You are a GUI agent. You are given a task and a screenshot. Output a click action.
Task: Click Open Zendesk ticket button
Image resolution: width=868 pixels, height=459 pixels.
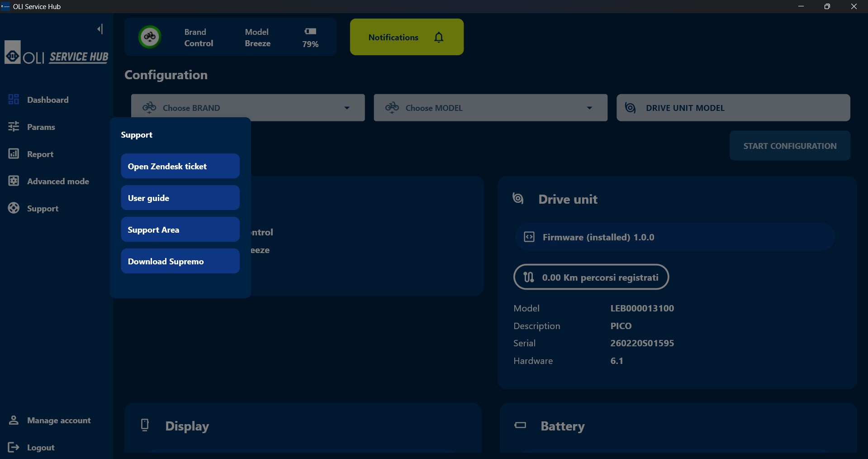click(x=180, y=166)
